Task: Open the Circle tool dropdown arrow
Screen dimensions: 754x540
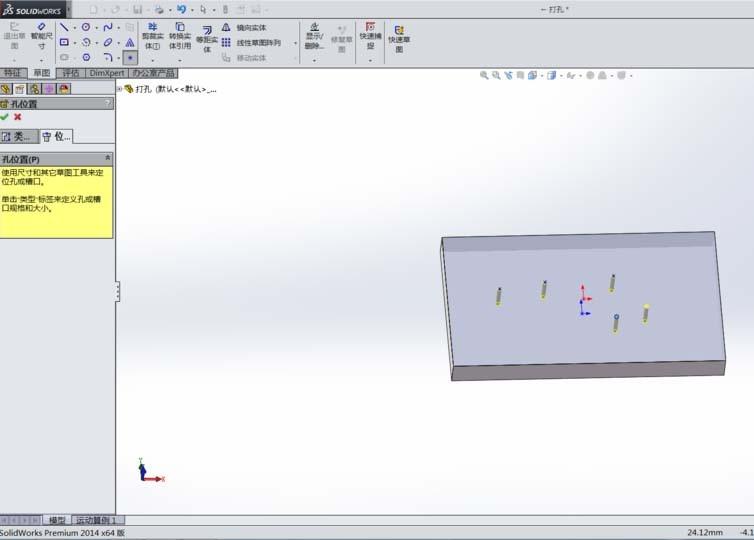Action: [x=96, y=27]
